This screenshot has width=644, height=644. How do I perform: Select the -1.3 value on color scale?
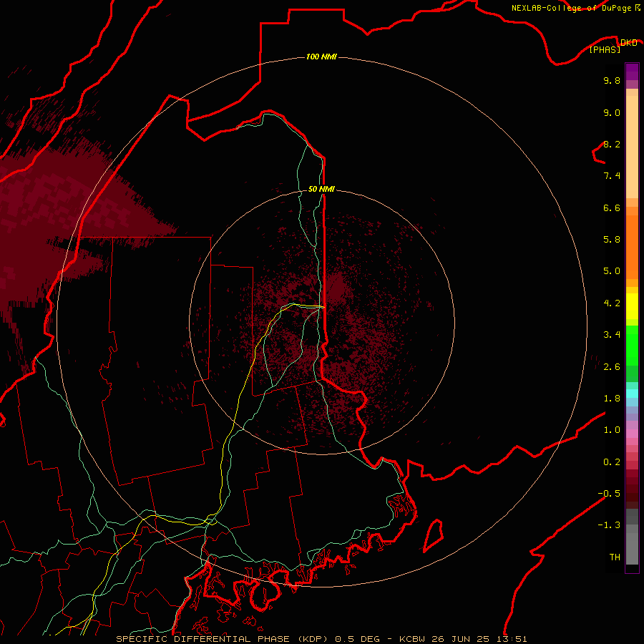tap(609, 525)
